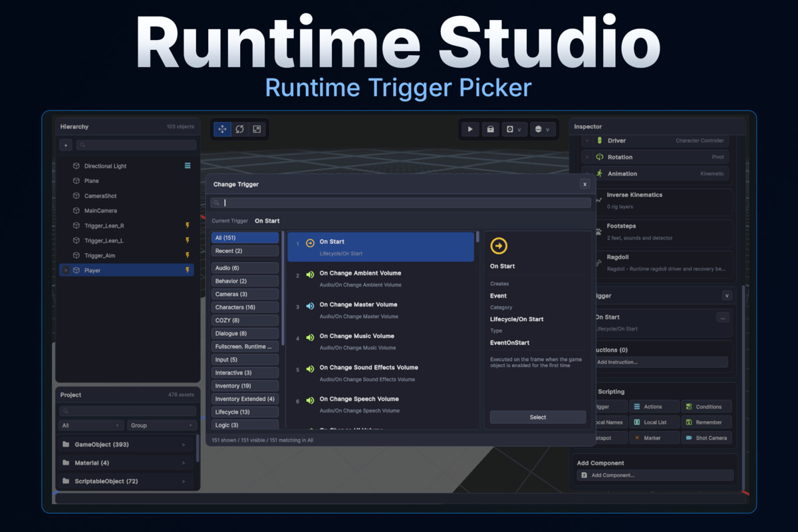Click the Add Component field
798x532 pixels.
pyautogui.click(x=655, y=475)
